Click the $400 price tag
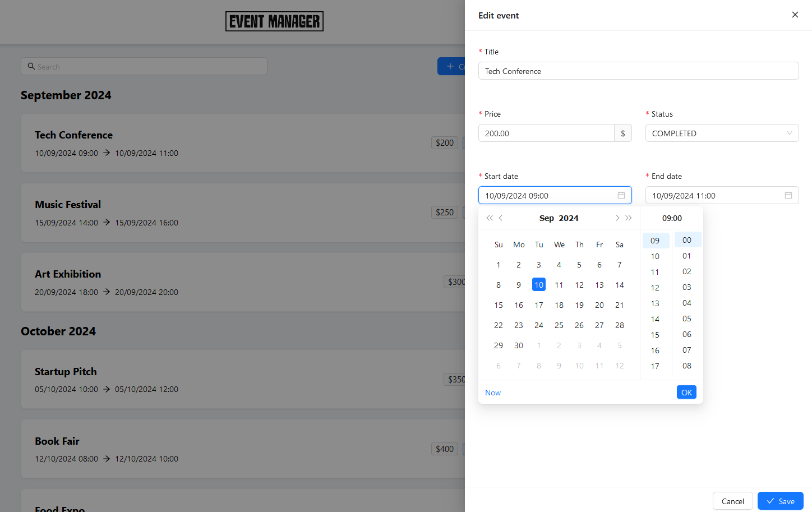This screenshot has width=812, height=512. click(x=445, y=449)
